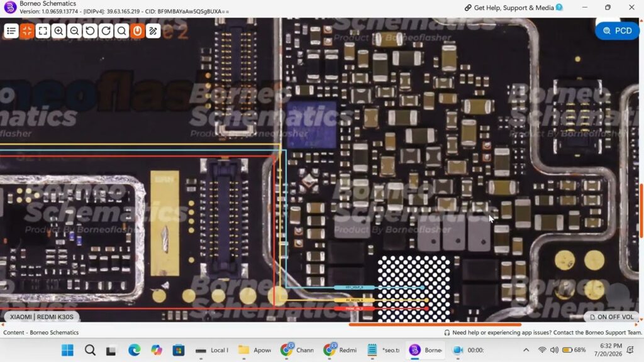
Task: Zoom out with the minus magnifier
Action: (x=74, y=31)
